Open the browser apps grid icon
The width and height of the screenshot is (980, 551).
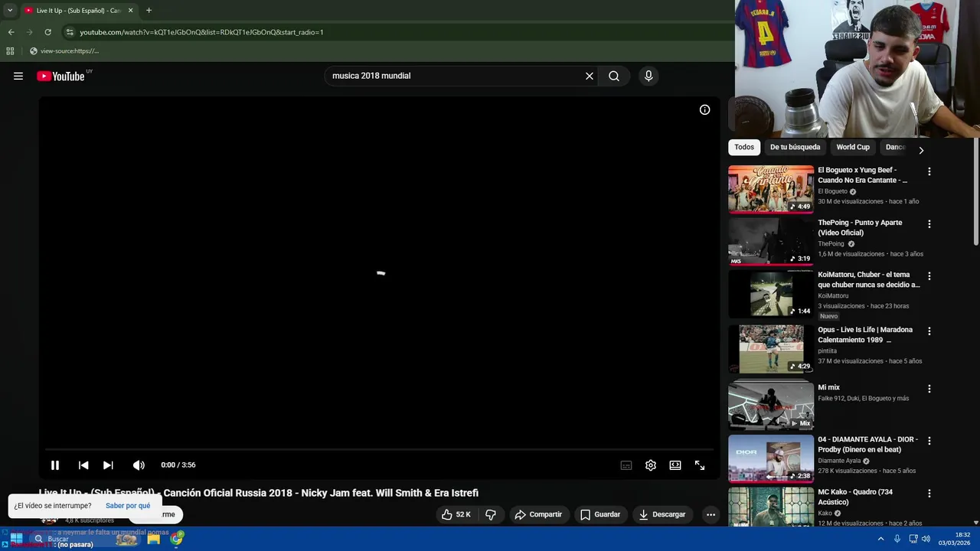tap(10, 51)
